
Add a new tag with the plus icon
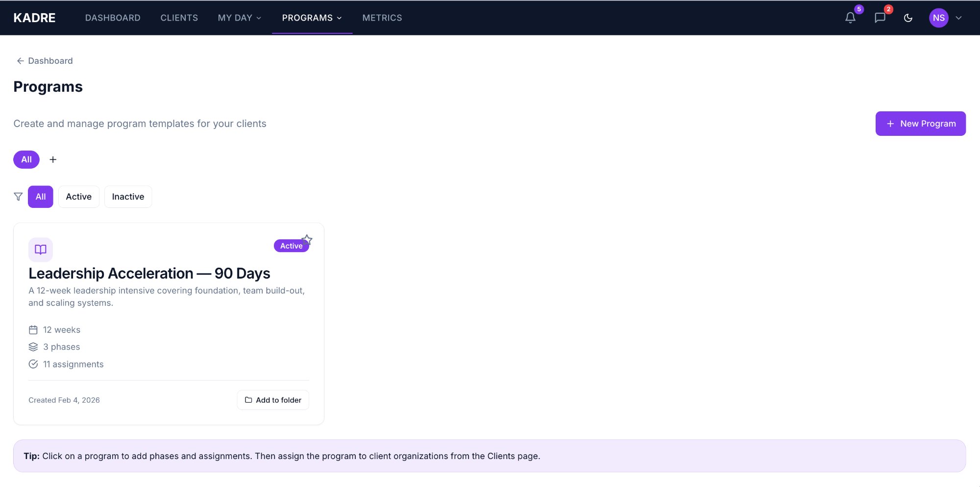tap(53, 159)
